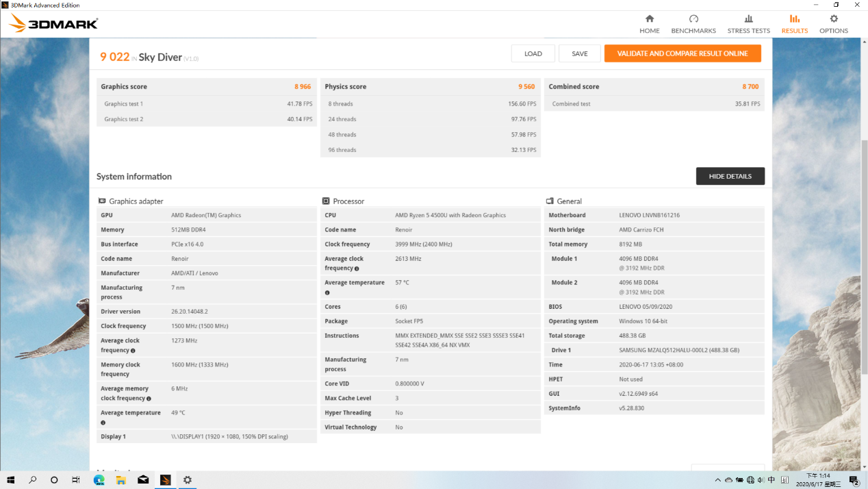This screenshot has width=868, height=489.
Task: Open Task View on the taskbar
Action: 76,480
